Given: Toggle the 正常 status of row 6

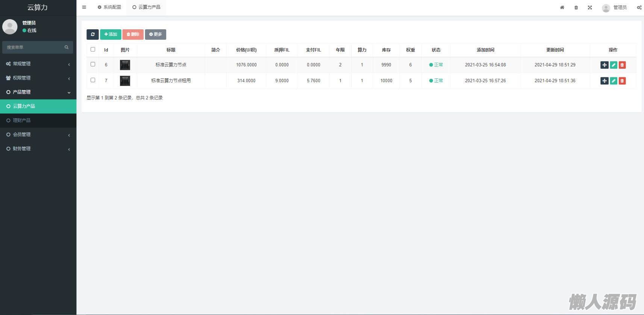Looking at the screenshot, I should (436, 65).
